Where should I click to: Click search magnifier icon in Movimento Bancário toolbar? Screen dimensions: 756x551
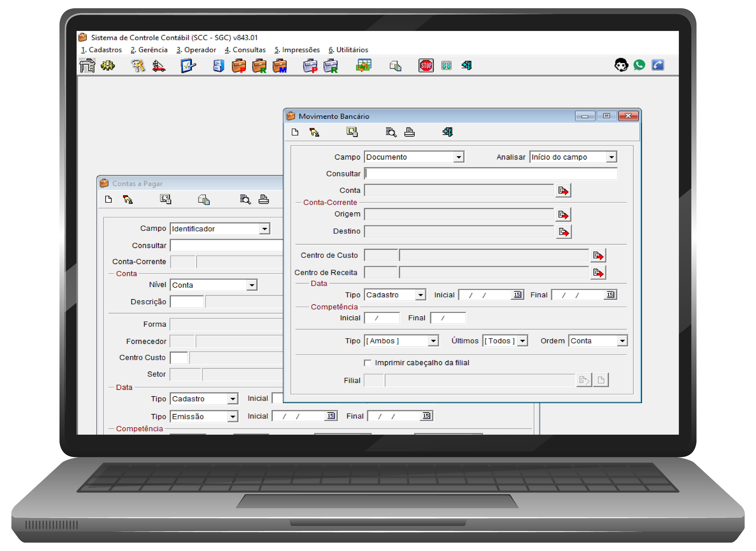391,132
